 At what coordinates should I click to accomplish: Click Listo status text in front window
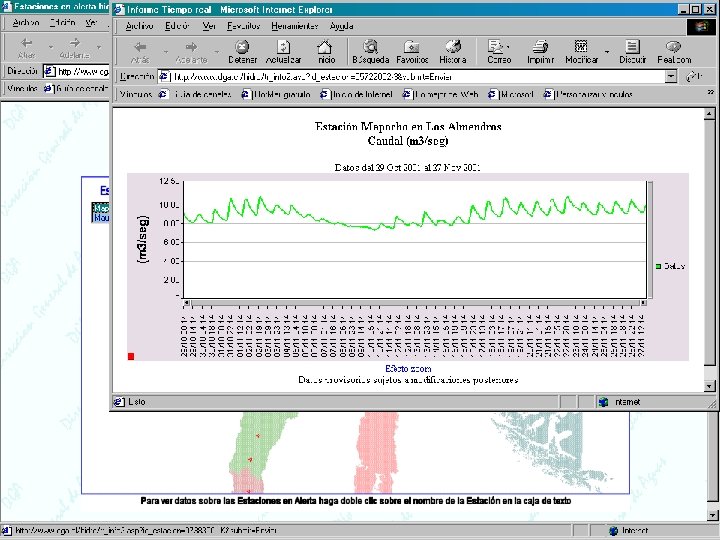[137, 402]
